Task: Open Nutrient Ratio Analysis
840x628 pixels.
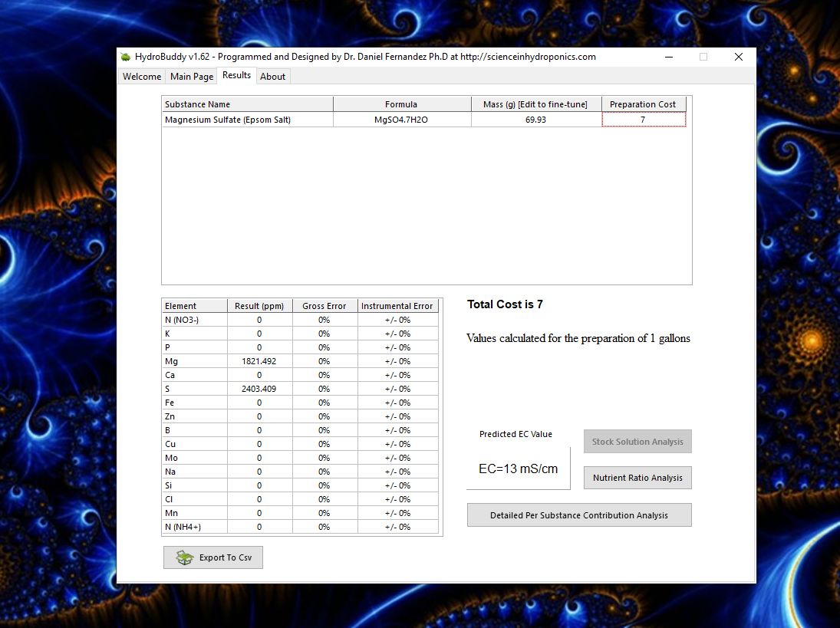Action: [x=637, y=478]
